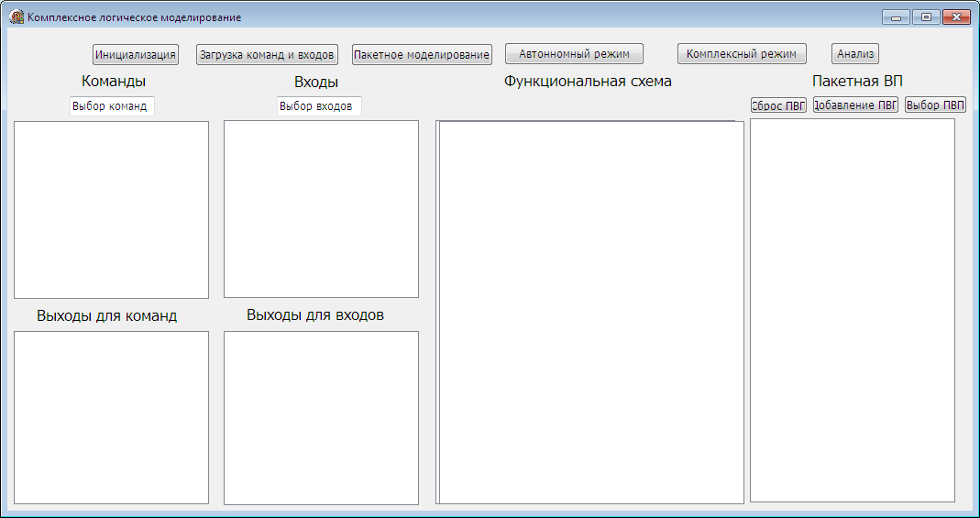
Task: Switch to Автономный режим
Action: point(574,54)
